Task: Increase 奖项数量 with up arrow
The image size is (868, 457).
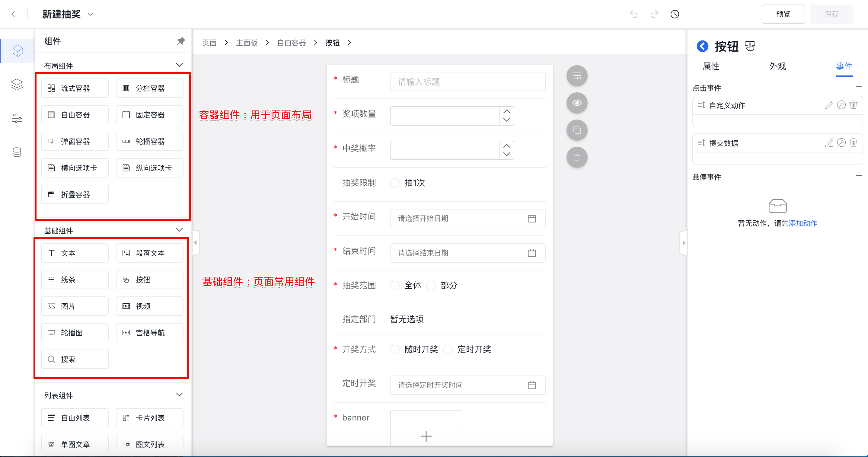Action: 506,112
